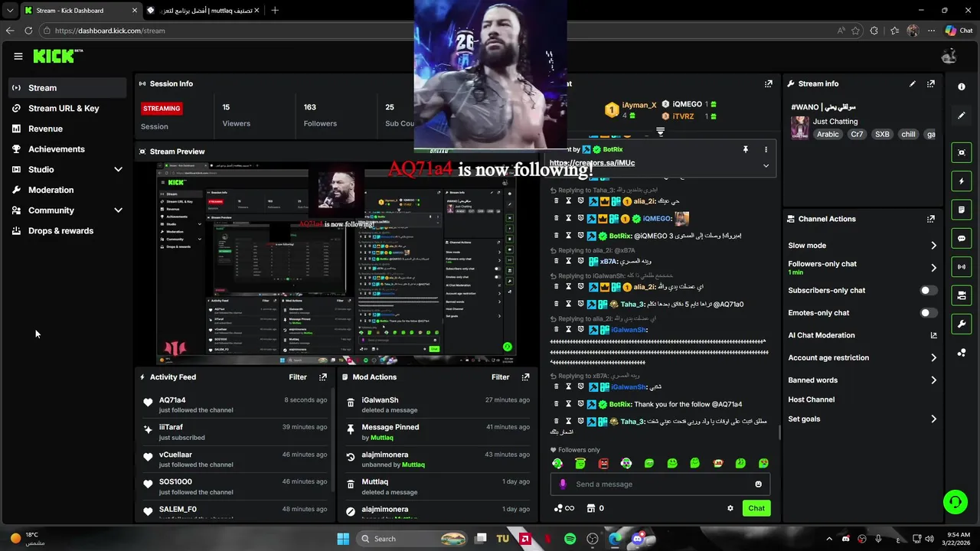
Task: Click the note page icon in right rail
Action: [x=962, y=210]
